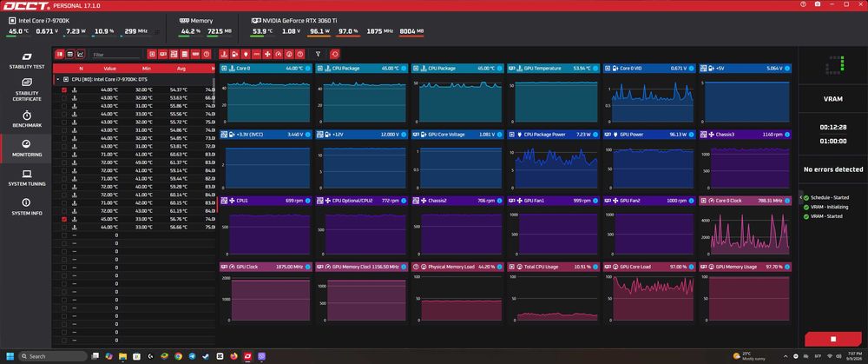Viewport: 868px width, 364px height.
Task: Click the elapsed time 00:12:28
Action: click(833, 128)
